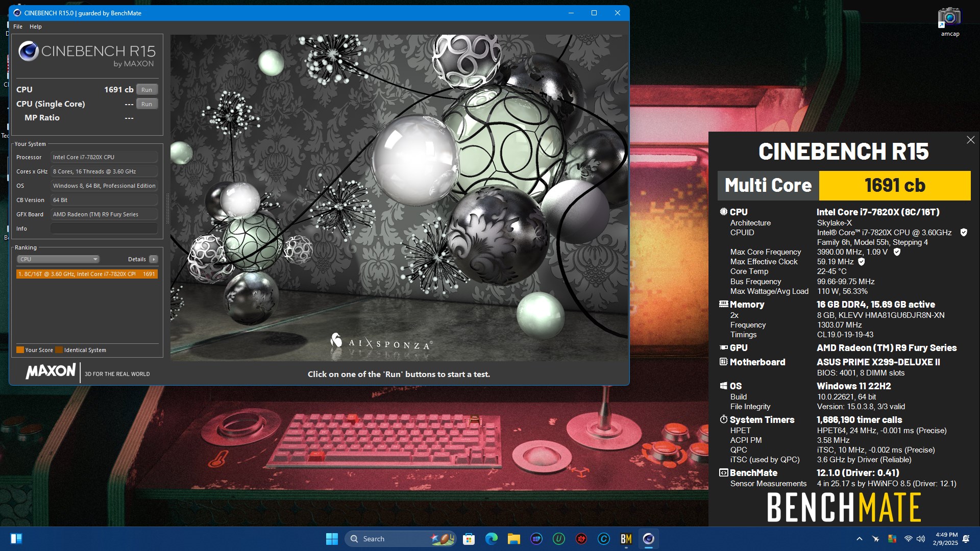
Task: Click the OS field, Windows 8 64 Bit
Action: click(x=104, y=186)
